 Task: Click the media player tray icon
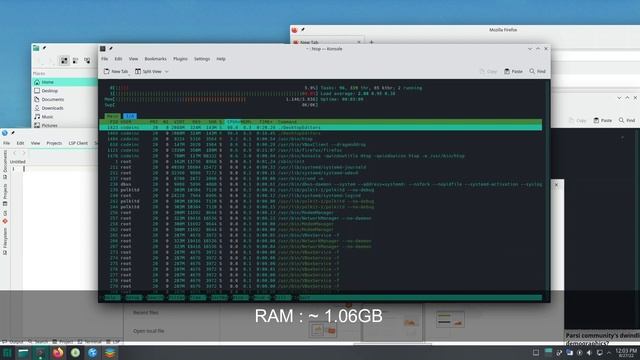(x=580, y=353)
